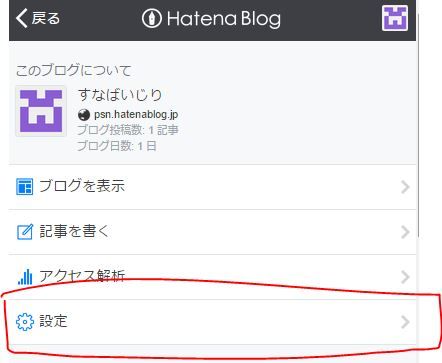The height and width of the screenshot is (363, 442).
Task: Select the 記事を書く menu item
Action: 212,232
